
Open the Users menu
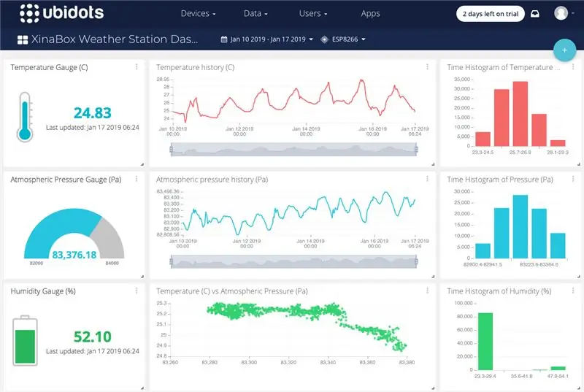point(313,14)
